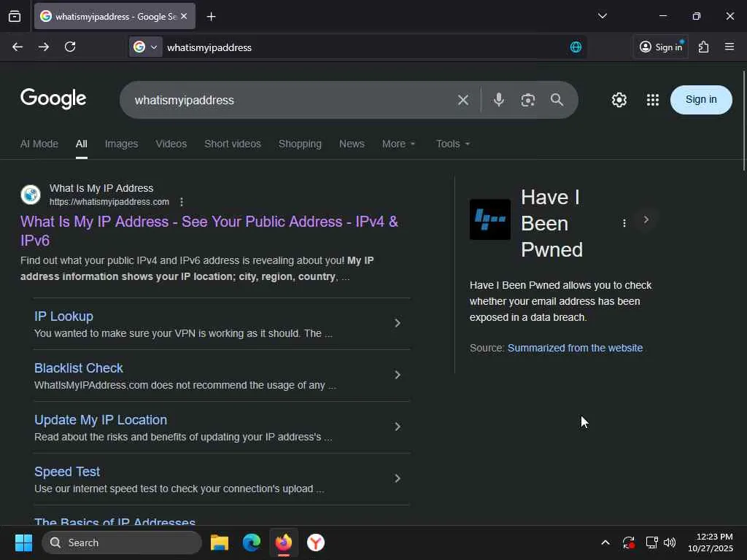Clear the Google search query
Screen dimensions: 747x560
pos(463,100)
